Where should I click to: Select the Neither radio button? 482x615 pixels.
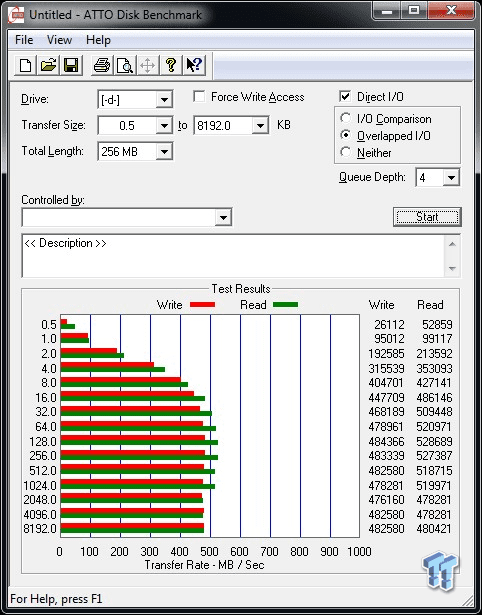[x=346, y=152]
